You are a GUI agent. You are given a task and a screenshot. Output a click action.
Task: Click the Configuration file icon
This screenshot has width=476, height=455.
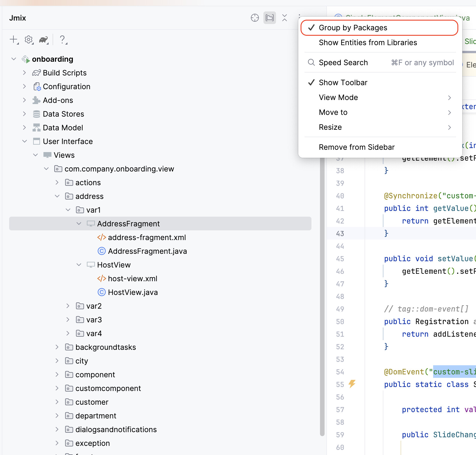[37, 87]
